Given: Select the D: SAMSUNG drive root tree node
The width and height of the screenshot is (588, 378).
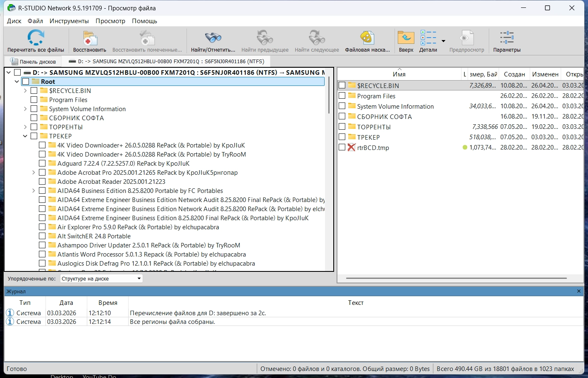Looking at the screenshot, I should [179, 72].
